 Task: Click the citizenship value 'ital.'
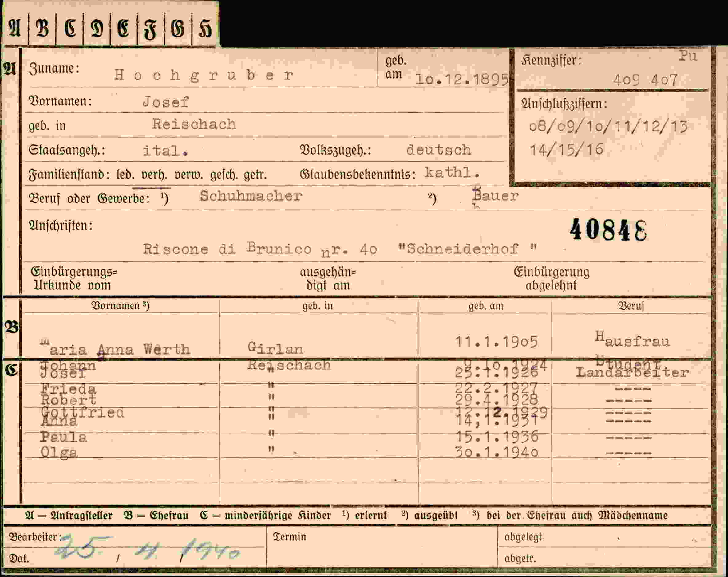point(165,151)
